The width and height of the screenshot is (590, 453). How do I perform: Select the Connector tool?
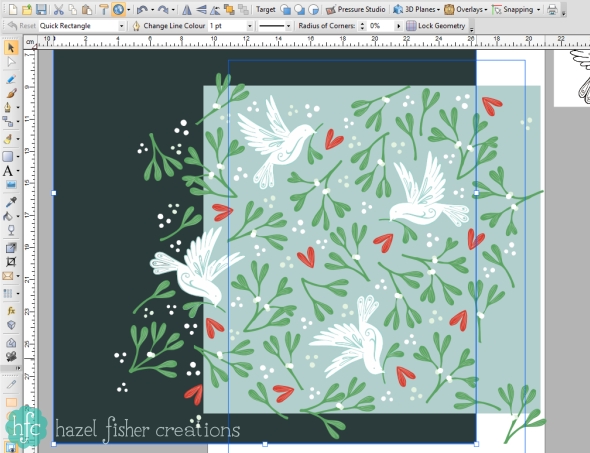(8, 122)
